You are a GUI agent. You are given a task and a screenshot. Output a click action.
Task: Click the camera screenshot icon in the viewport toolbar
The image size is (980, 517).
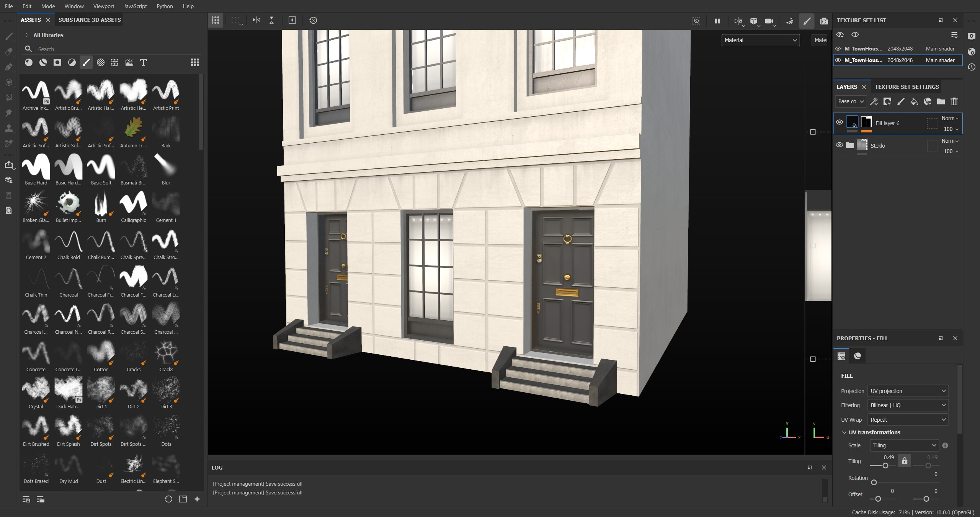coord(824,21)
